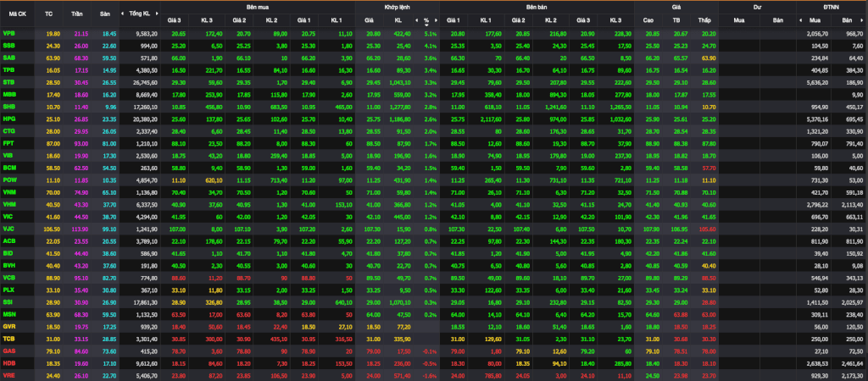Open the MBB stock symbol

coord(8,94)
